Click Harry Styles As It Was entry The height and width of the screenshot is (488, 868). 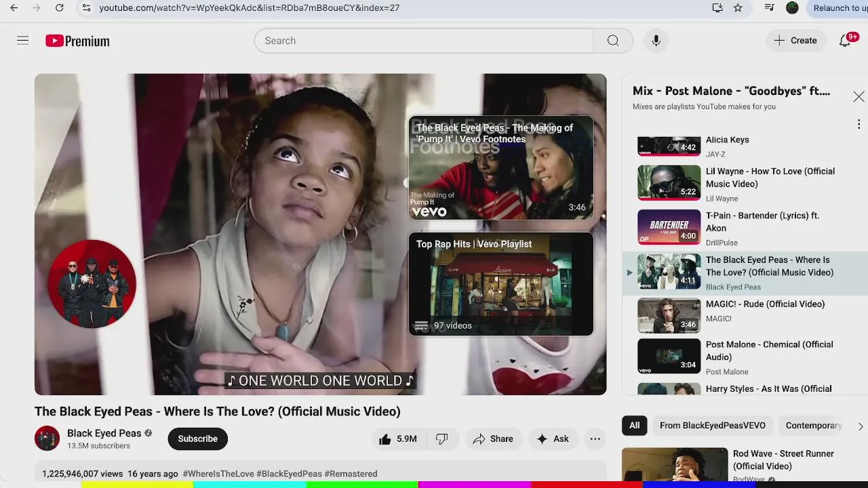(x=745, y=388)
